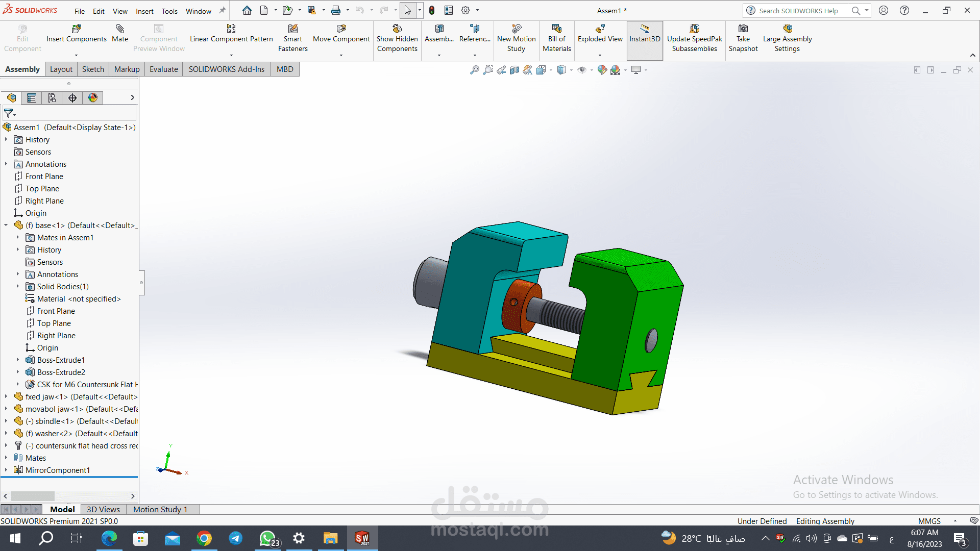Image resolution: width=980 pixels, height=551 pixels.
Task: Click Show Hidden Components
Action: 397,38
